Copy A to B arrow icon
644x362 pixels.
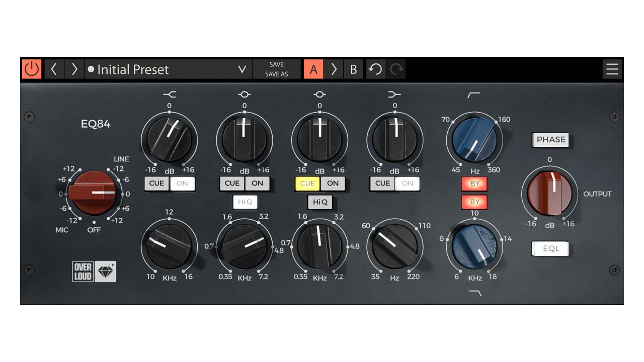click(333, 69)
